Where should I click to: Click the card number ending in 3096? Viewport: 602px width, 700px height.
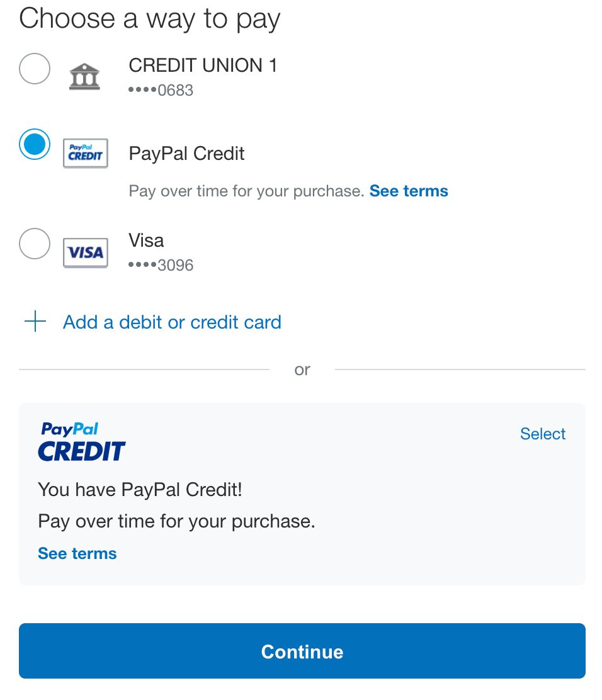(x=161, y=265)
